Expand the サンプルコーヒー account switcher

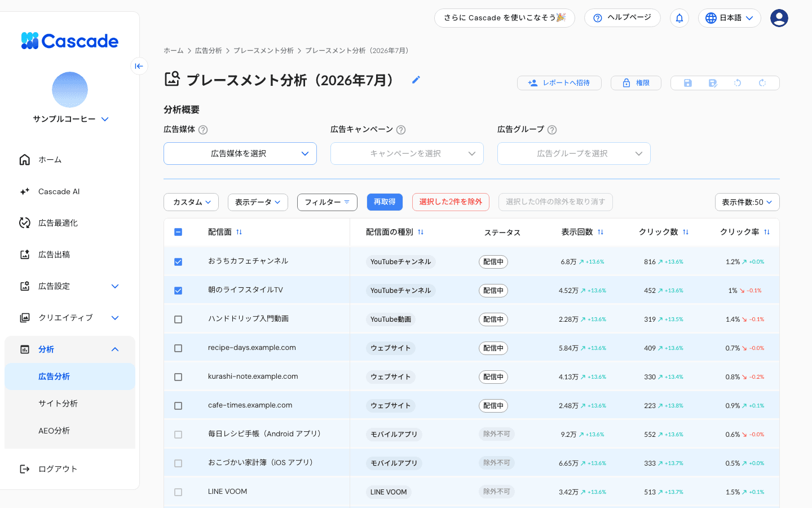[105, 119]
